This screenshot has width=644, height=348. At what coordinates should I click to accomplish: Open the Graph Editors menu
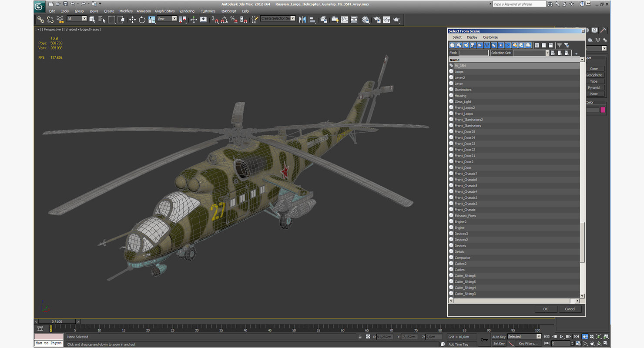(x=164, y=11)
